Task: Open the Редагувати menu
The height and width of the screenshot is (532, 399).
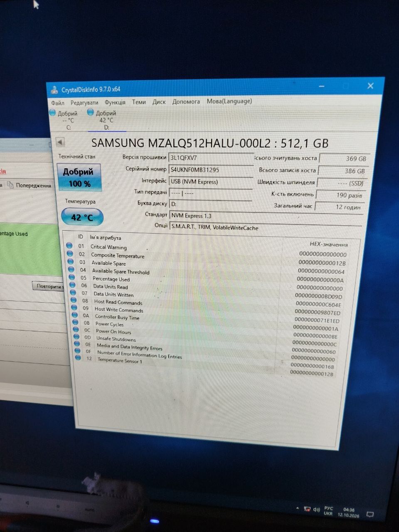Action: (x=84, y=102)
